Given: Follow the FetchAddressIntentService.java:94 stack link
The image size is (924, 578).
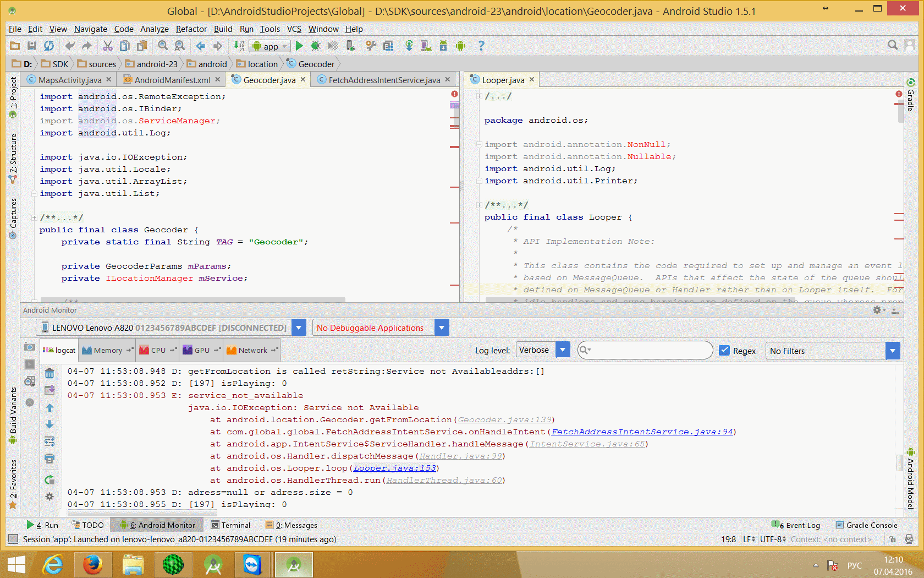Looking at the screenshot, I should 642,432.
